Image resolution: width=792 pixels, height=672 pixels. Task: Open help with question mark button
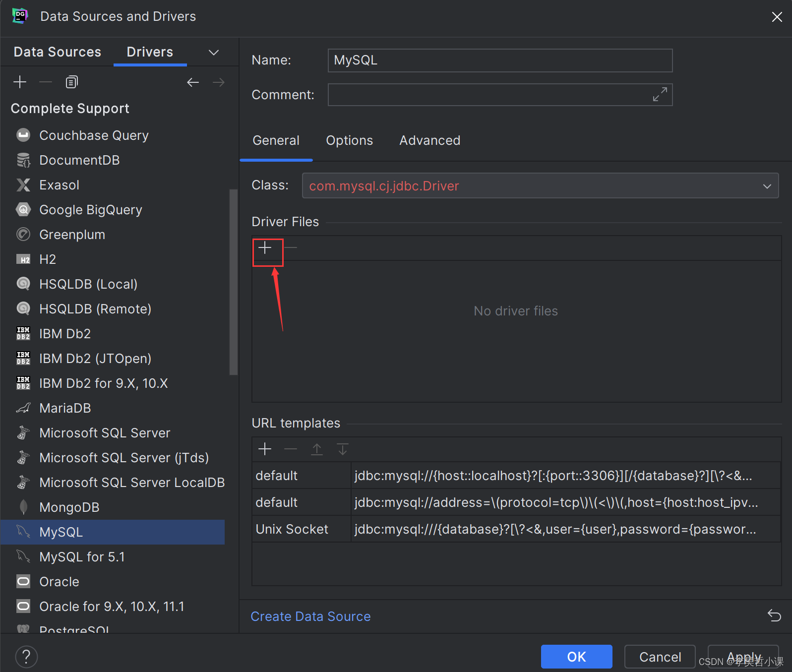26,657
